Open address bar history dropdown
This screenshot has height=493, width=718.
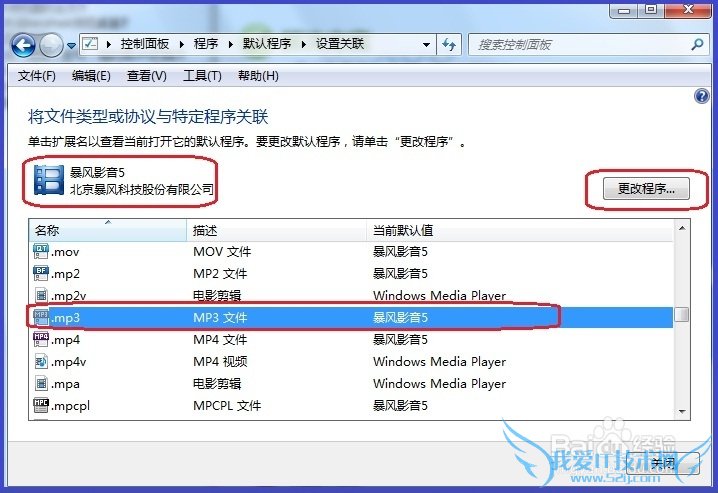426,45
